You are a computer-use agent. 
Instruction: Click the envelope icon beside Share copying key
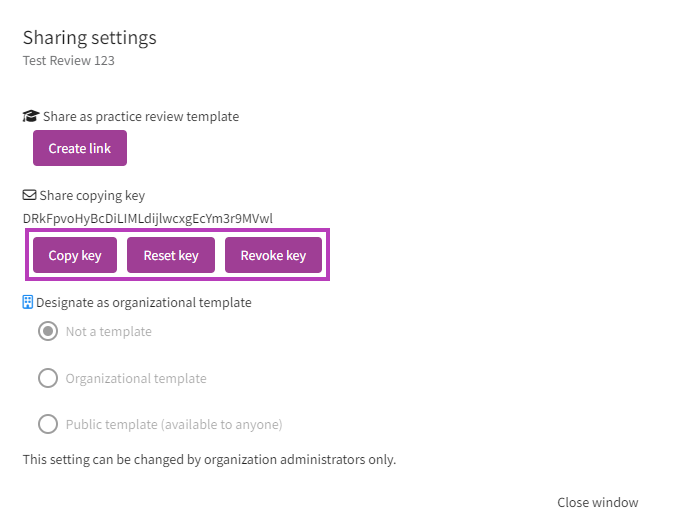click(x=30, y=195)
